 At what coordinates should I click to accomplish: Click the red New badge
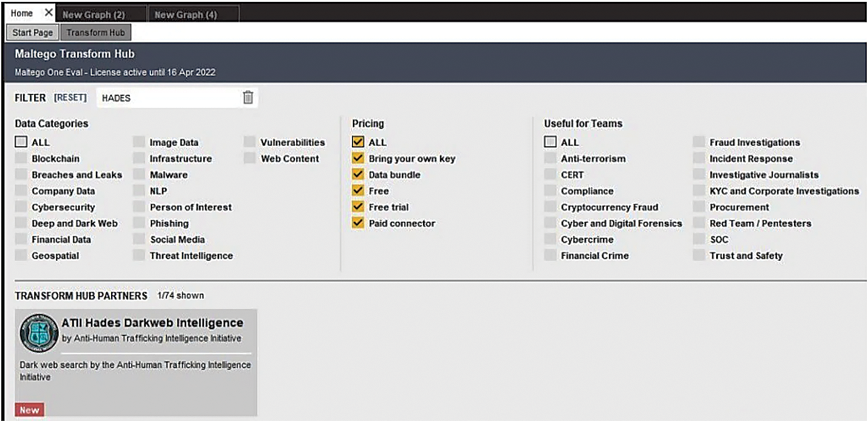(x=30, y=410)
